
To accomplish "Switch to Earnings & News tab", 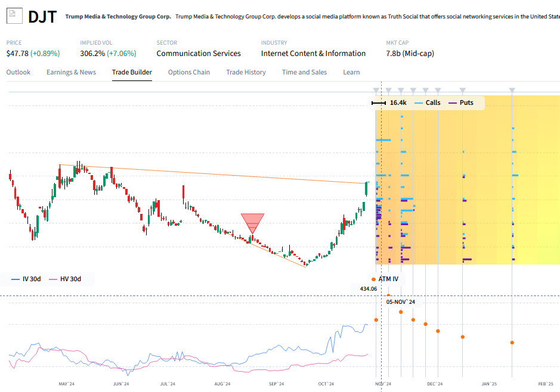I will point(71,72).
